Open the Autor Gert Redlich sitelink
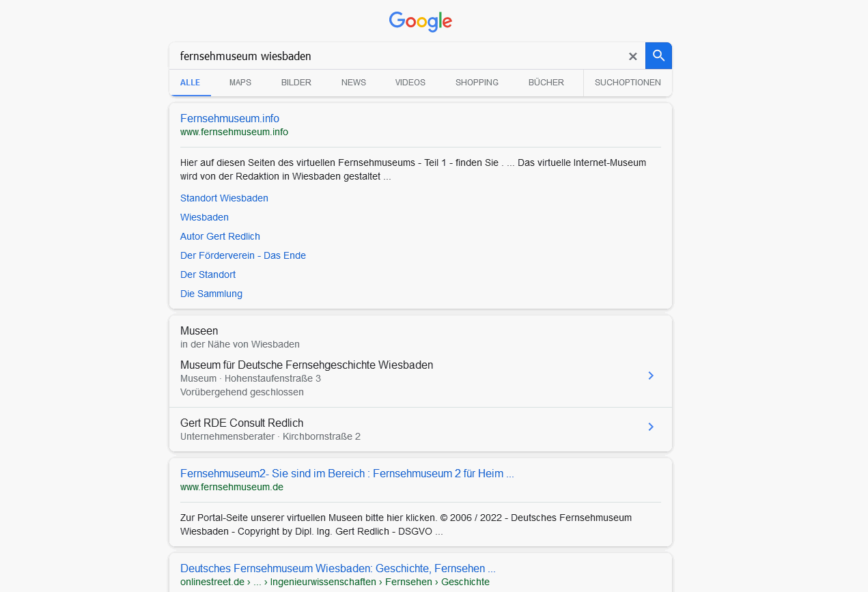Viewport: 868px width, 592px height. click(x=220, y=236)
